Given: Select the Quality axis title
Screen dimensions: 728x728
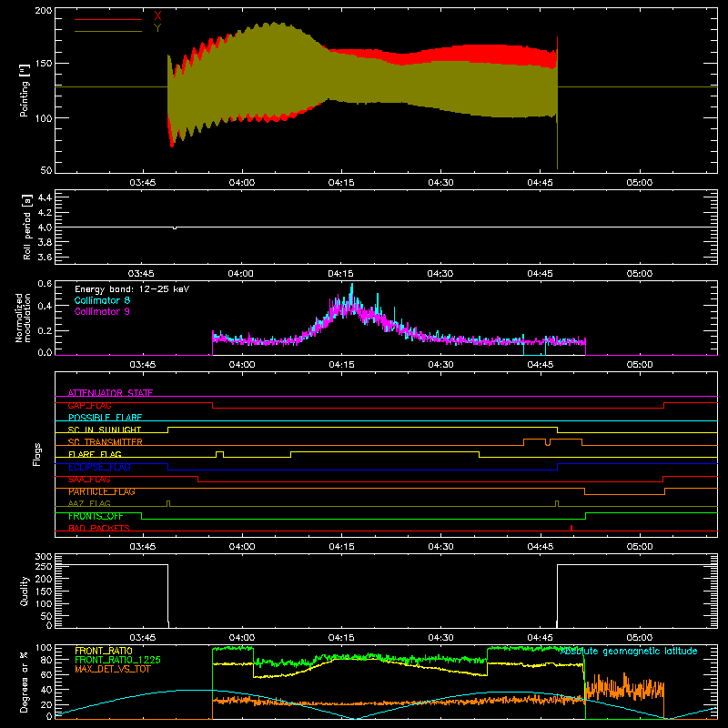Looking at the screenshot, I should pos(25,591).
